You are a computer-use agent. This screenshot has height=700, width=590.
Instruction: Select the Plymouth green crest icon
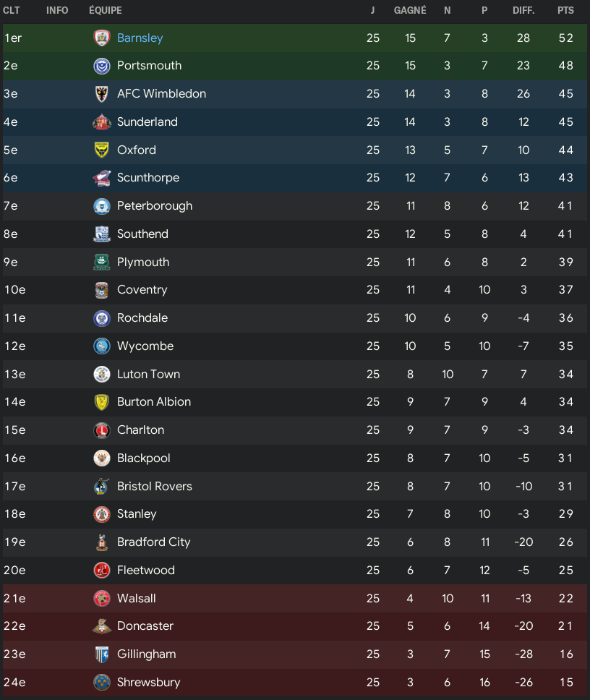102,262
